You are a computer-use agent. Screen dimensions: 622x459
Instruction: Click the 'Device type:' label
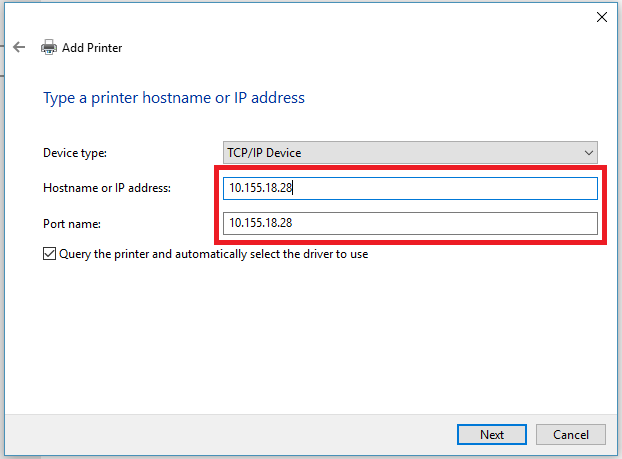coord(75,153)
